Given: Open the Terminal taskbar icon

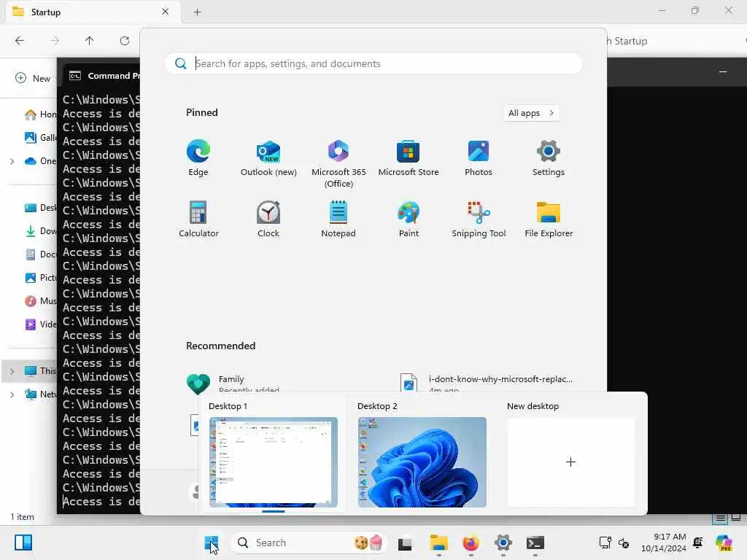Looking at the screenshot, I should coord(535,542).
